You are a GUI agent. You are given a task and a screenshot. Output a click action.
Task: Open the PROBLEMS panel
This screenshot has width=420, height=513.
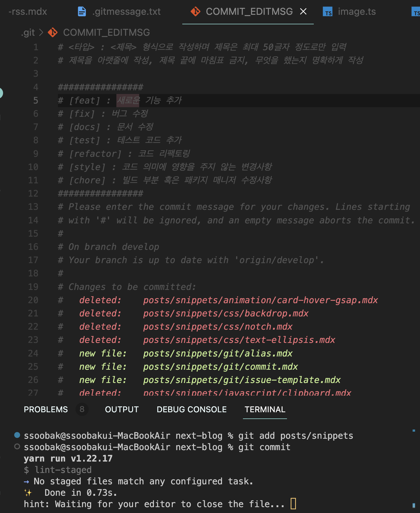(46, 409)
